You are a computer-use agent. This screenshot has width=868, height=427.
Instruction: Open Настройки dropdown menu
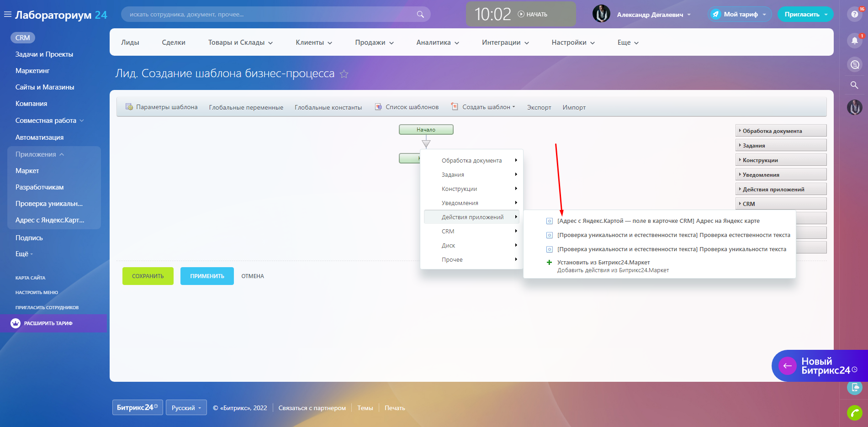coord(573,42)
